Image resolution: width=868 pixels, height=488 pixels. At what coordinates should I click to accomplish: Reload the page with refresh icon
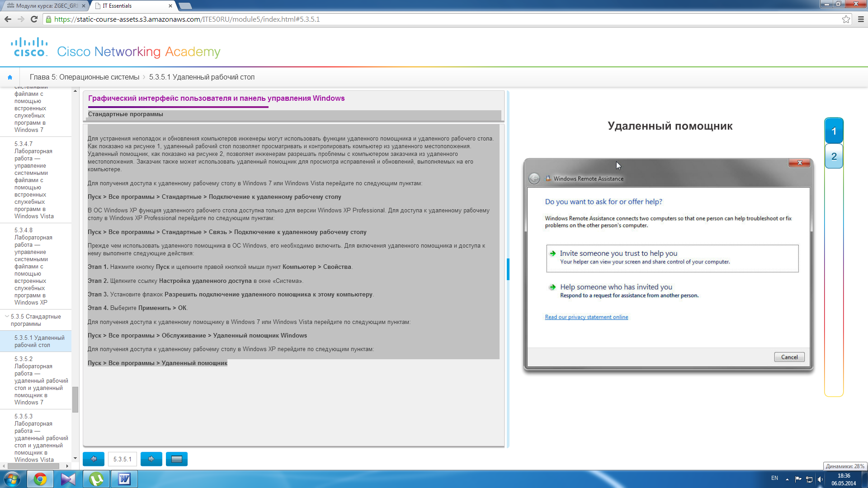pos(34,19)
